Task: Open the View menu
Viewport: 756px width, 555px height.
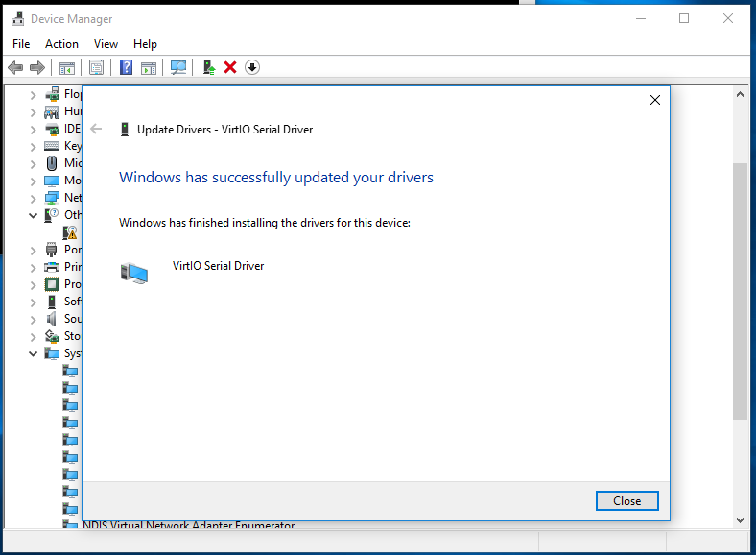Action: point(106,44)
